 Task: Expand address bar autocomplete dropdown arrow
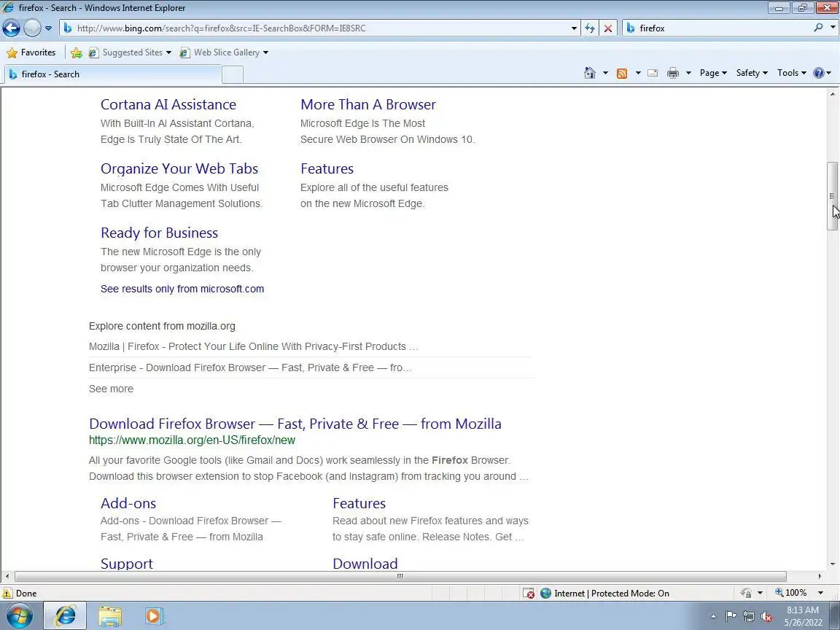click(x=574, y=28)
